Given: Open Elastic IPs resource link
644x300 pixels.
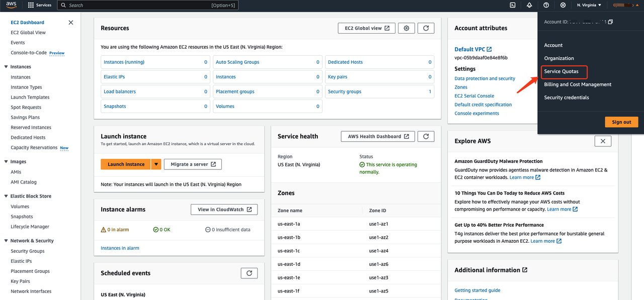Looking at the screenshot, I should pos(114,77).
